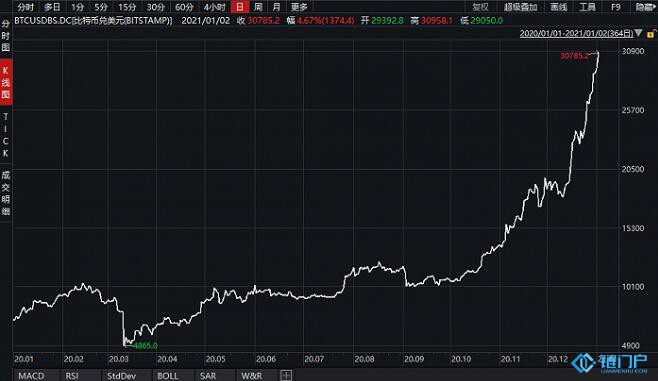Click the 20500 price axis label
Viewport: 658px width, 381px height.
pyautogui.click(x=633, y=169)
